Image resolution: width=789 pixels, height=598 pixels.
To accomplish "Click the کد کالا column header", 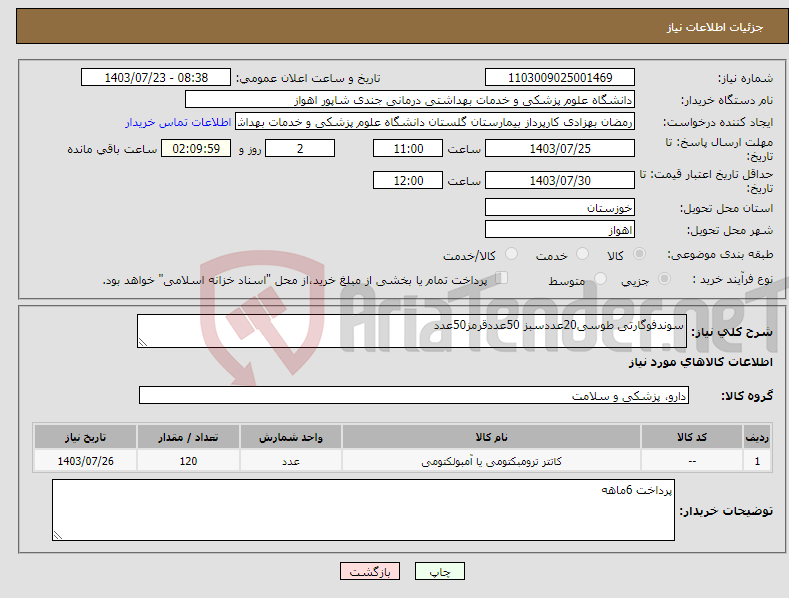I will pyautogui.click(x=692, y=437).
